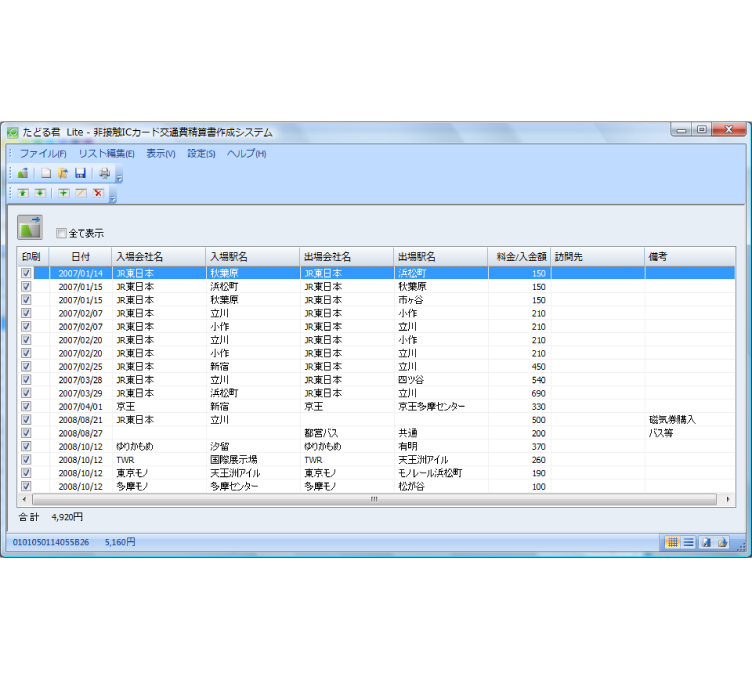Uncheck print box for 2007/01/14 row
The image size is (752, 680).
click(x=26, y=273)
